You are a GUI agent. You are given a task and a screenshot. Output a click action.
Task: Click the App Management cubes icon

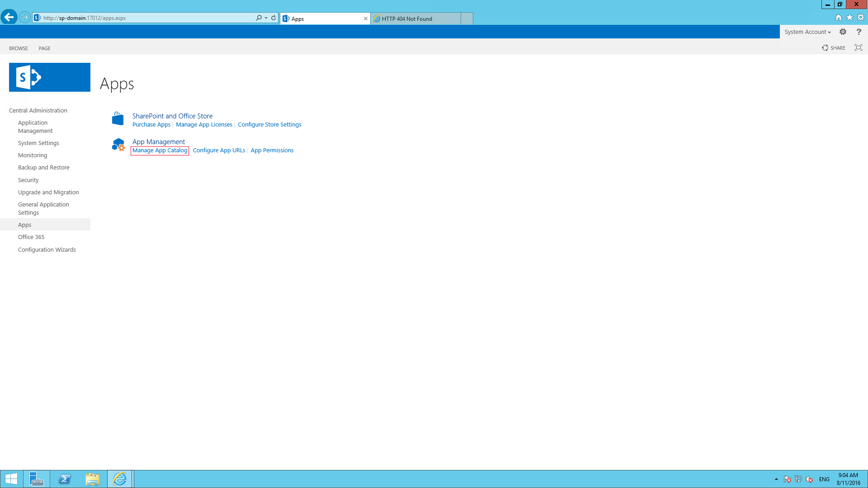click(118, 145)
